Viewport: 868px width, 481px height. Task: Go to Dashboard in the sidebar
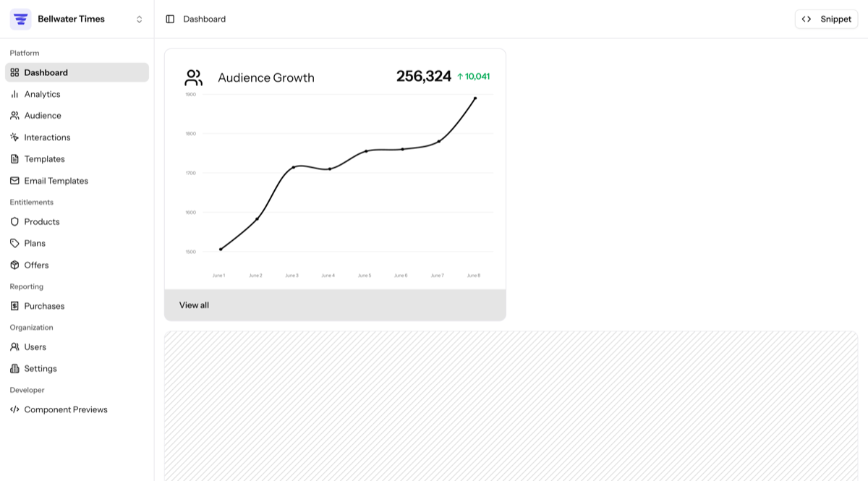click(77, 72)
